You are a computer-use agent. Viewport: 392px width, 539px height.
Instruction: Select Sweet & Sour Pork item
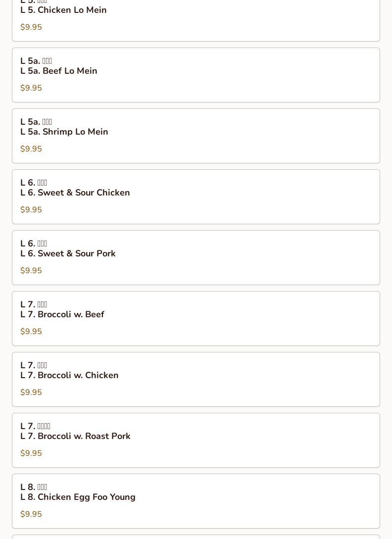coord(68,254)
